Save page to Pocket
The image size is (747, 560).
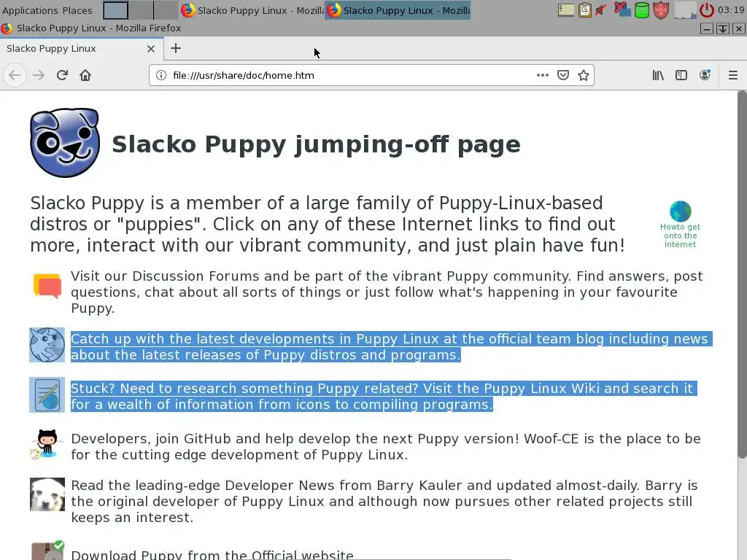[x=563, y=75]
